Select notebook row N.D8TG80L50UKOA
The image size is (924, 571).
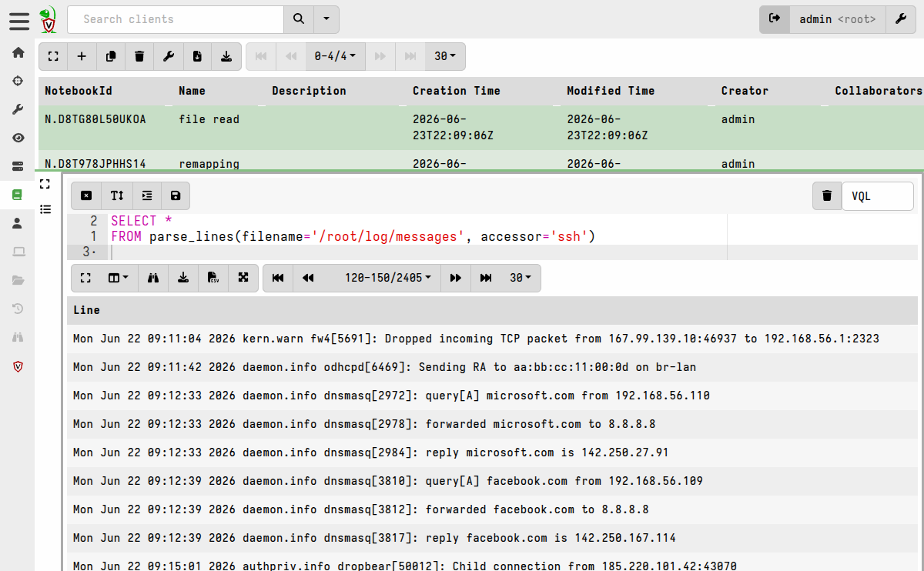click(481, 128)
